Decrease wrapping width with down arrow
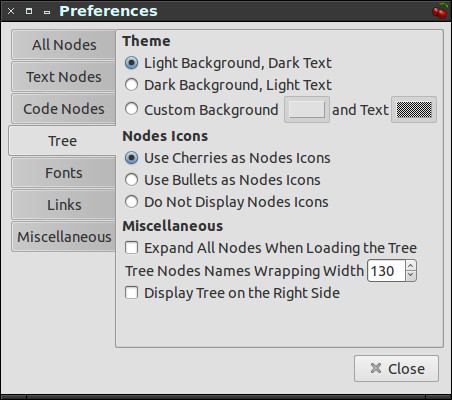This screenshot has height=400, width=452. (411, 275)
